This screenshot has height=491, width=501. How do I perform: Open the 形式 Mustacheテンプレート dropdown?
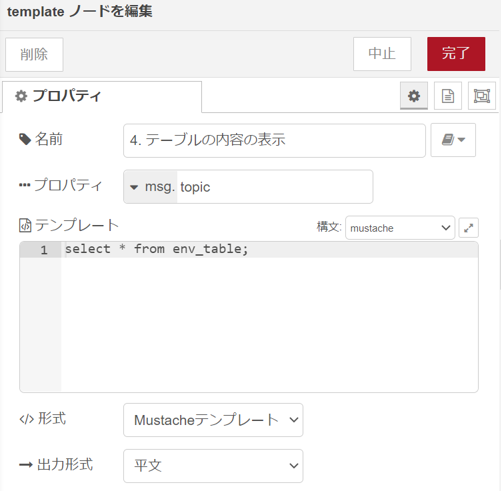(213, 420)
